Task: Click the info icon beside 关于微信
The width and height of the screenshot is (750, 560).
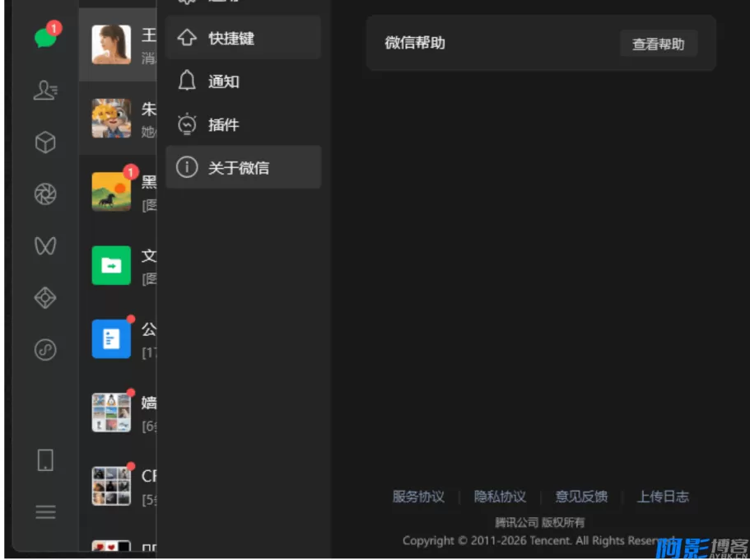Action: pos(186,167)
